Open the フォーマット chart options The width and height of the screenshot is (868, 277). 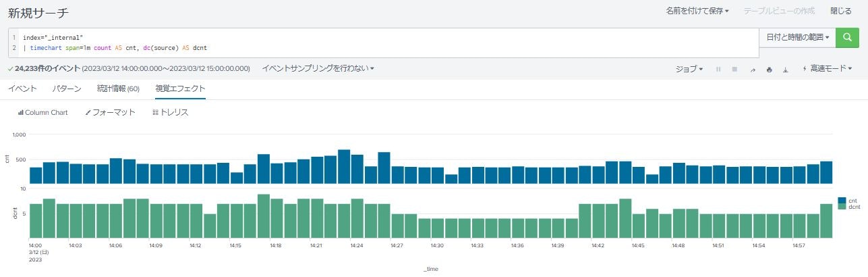[x=111, y=113]
